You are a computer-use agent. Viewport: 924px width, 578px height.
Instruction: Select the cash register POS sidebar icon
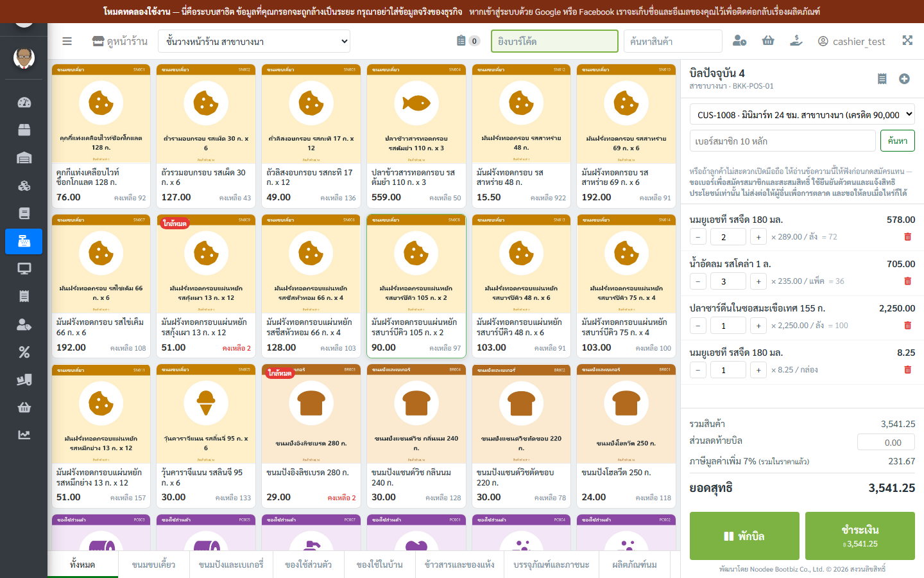click(x=24, y=241)
